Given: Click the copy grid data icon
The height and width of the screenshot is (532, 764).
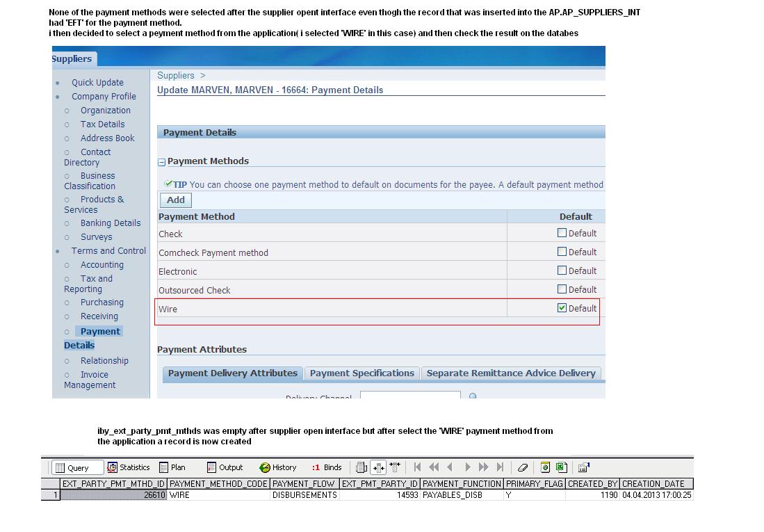Looking at the screenshot, I should tap(361, 467).
